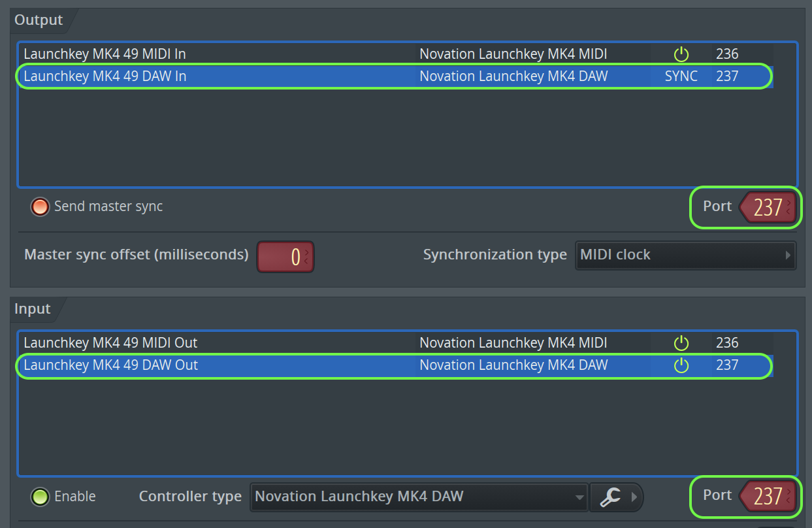812x528 pixels.
Task: Select Launchkey MK4 49 DAW Out row
Action: point(395,365)
